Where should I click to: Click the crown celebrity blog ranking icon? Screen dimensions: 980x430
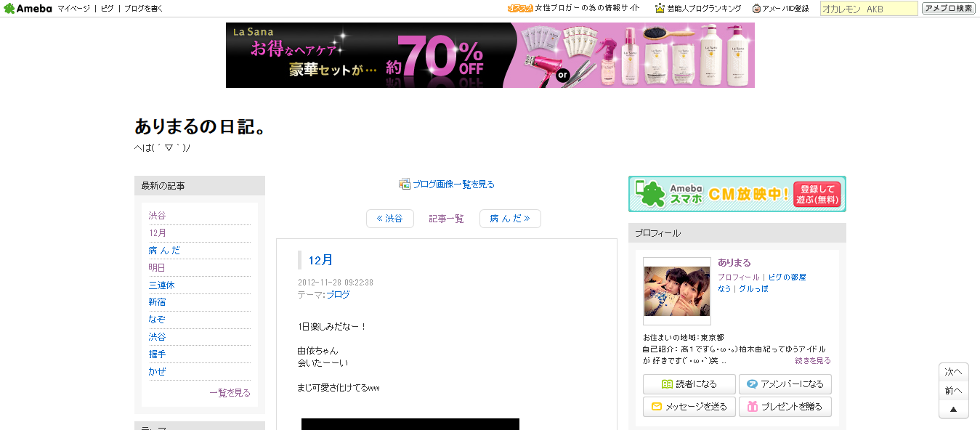tap(660, 9)
